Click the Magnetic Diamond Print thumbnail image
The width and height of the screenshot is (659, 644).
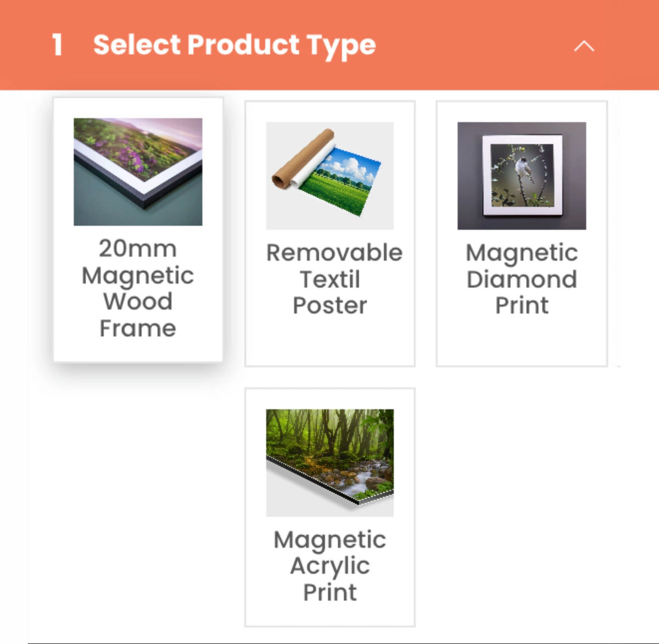point(522,176)
